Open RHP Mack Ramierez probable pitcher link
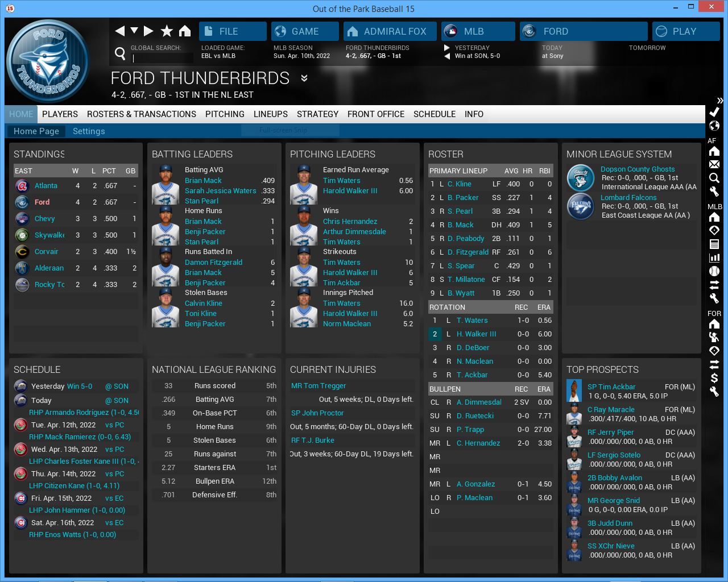 [x=80, y=437]
